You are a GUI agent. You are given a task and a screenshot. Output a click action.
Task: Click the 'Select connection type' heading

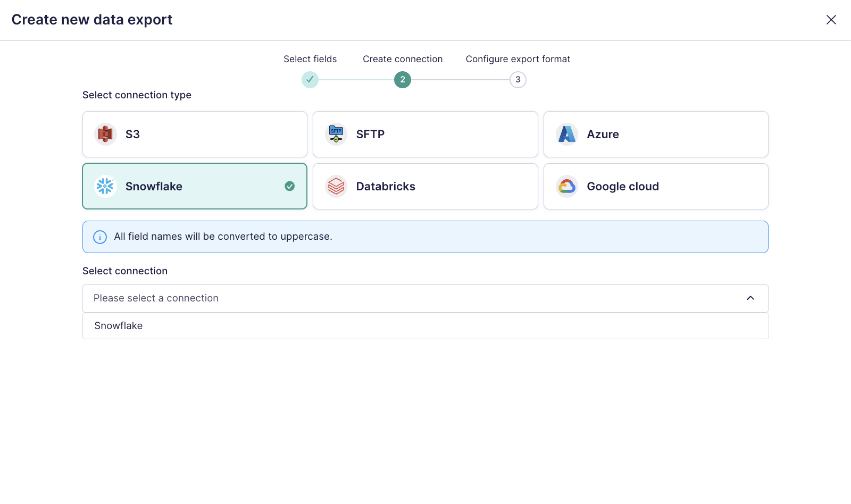pyautogui.click(x=137, y=95)
